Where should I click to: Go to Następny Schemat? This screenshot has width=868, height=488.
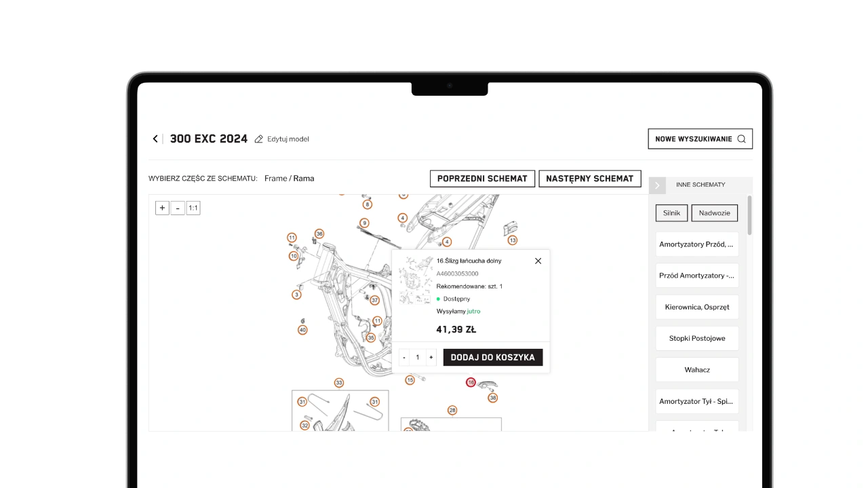(589, 179)
